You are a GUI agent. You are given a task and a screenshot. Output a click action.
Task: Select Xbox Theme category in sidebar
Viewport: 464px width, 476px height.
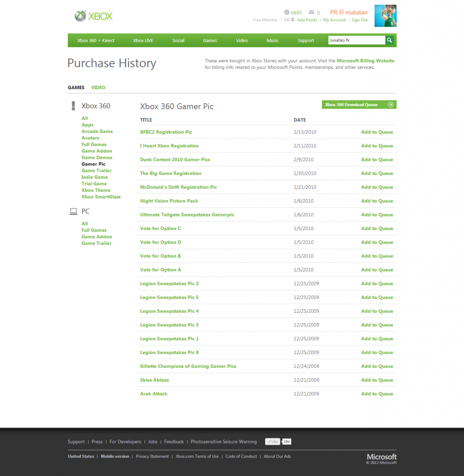[x=96, y=190]
